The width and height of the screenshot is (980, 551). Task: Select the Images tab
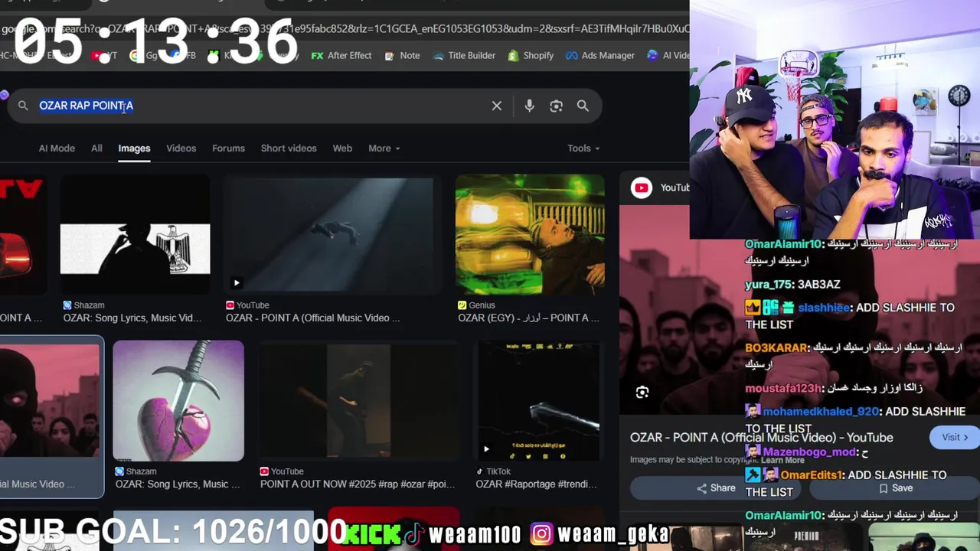coord(134,148)
